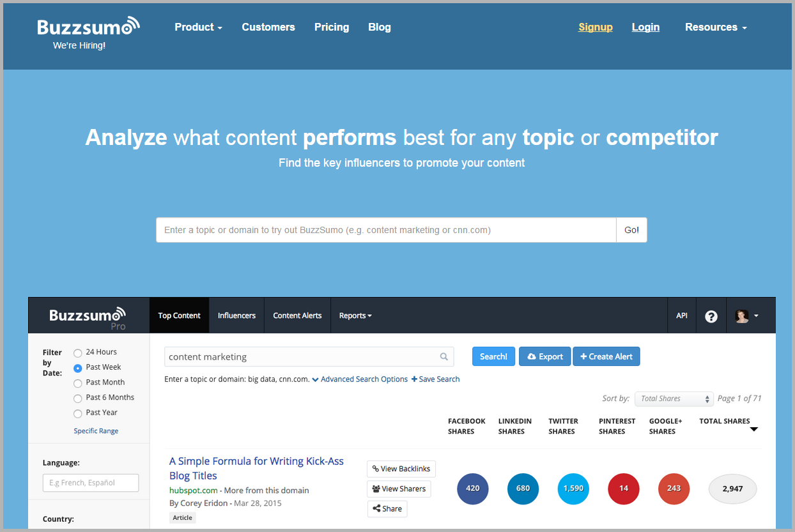795x532 pixels.
Task: Click the Facebook shares circle showing 420
Action: (x=473, y=489)
